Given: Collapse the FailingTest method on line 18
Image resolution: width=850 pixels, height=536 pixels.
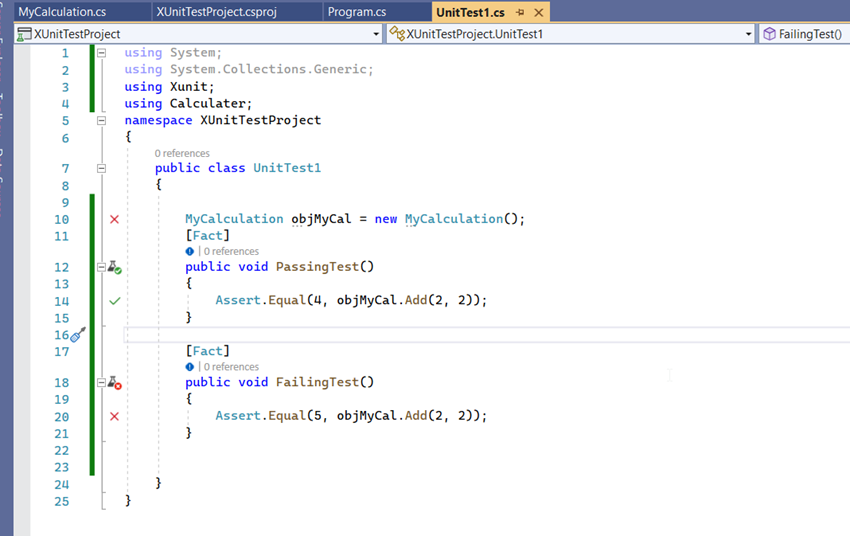Looking at the screenshot, I should tap(101, 383).
